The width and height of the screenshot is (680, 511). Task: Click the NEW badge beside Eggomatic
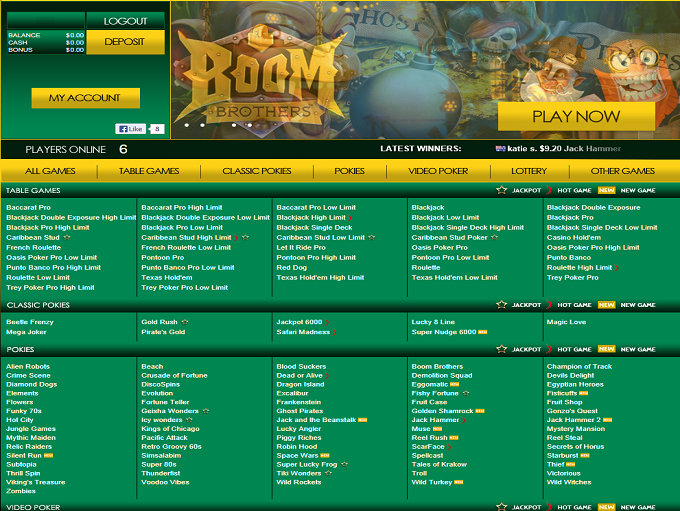coord(454,384)
